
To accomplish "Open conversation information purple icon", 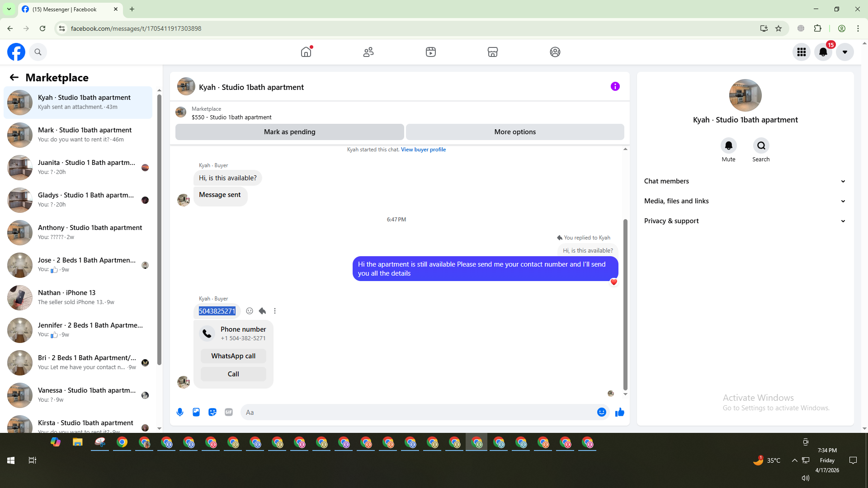I will tap(615, 86).
